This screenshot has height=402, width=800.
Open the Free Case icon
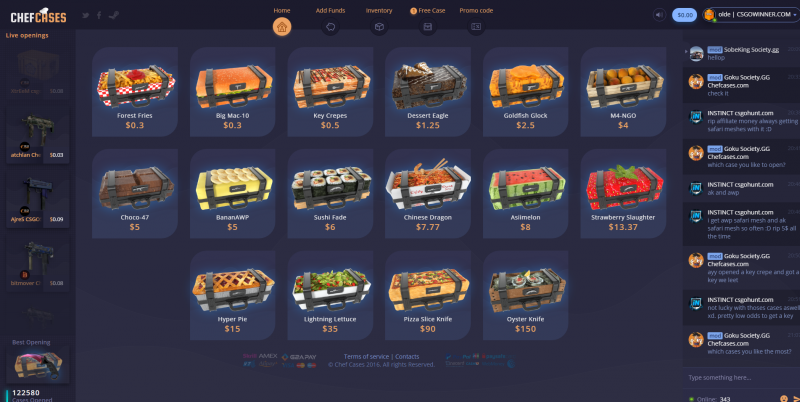pyautogui.click(x=428, y=27)
